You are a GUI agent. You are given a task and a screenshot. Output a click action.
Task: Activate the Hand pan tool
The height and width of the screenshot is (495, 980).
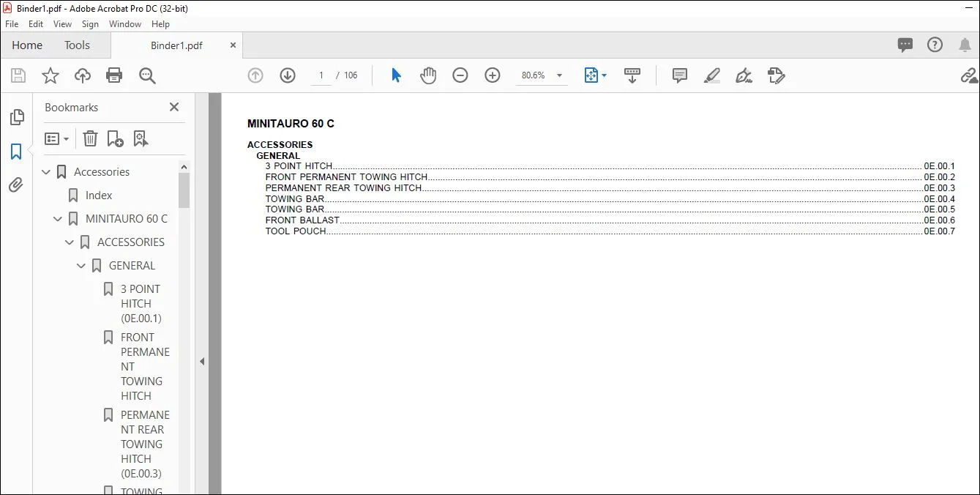pos(428,75)
